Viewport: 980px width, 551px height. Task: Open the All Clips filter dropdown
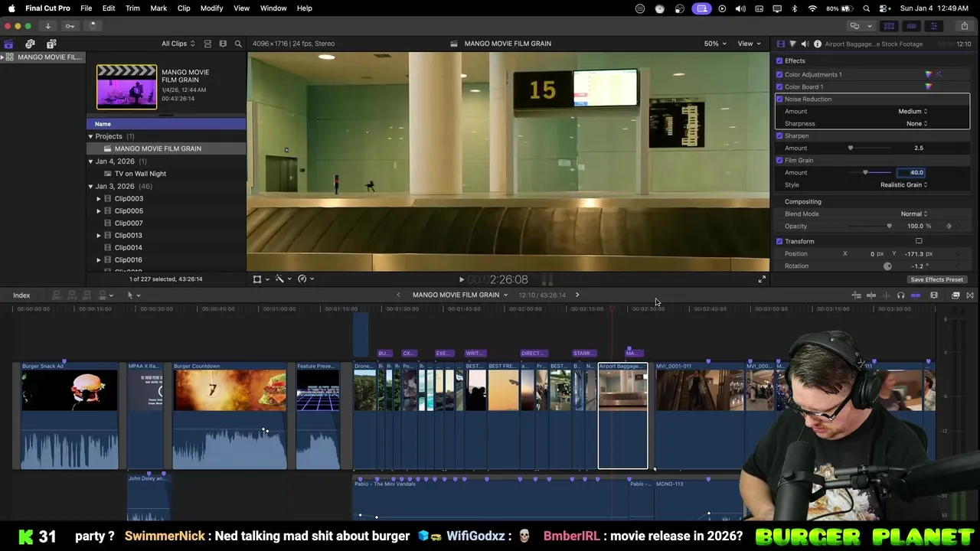(178, 44)
